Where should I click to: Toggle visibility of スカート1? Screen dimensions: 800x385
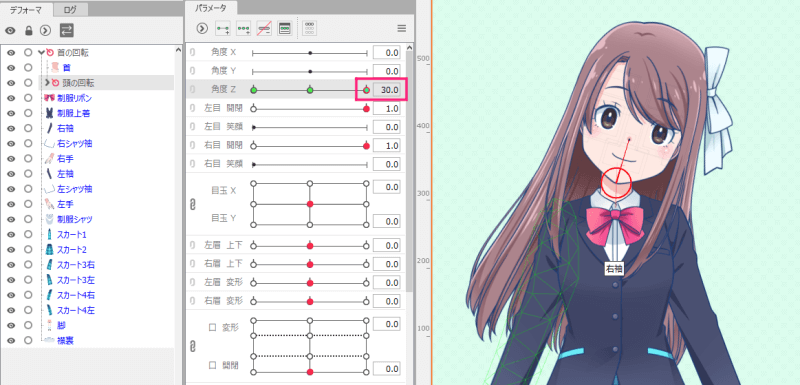tap(11, 235)
